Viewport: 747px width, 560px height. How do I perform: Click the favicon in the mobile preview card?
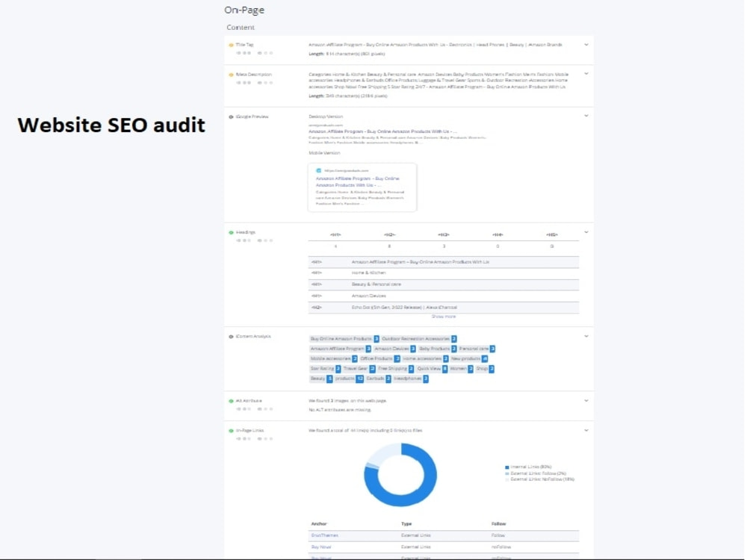pos(319,170)
